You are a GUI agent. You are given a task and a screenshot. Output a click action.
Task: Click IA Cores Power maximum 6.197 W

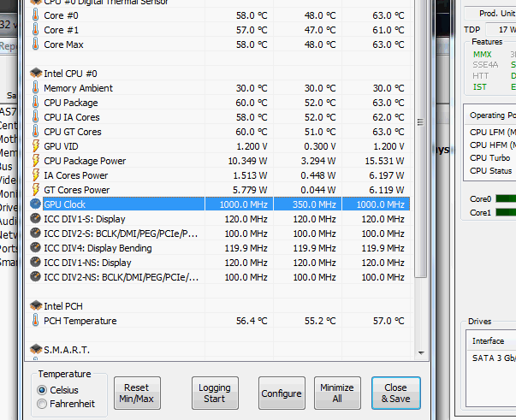386,175
